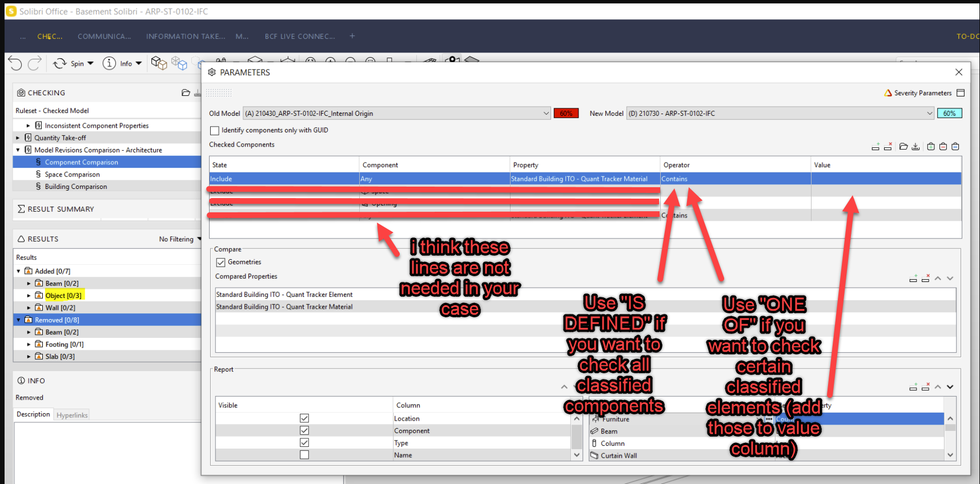This screenshot has height=484, width=980.
Task: Click New Model cyan 60% transparency swatch
Action: (950, 114)
